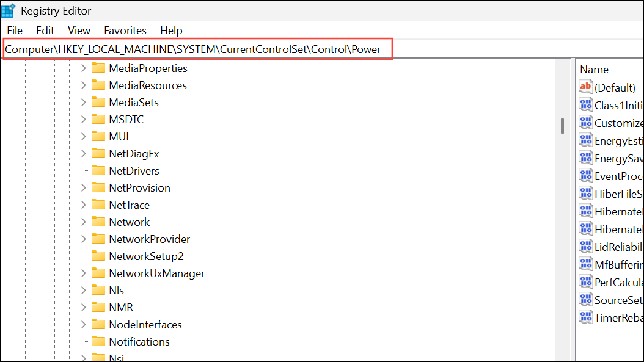Expand the MUI key
This screenshot has width=644, height=362.
(x=83, y=136)
